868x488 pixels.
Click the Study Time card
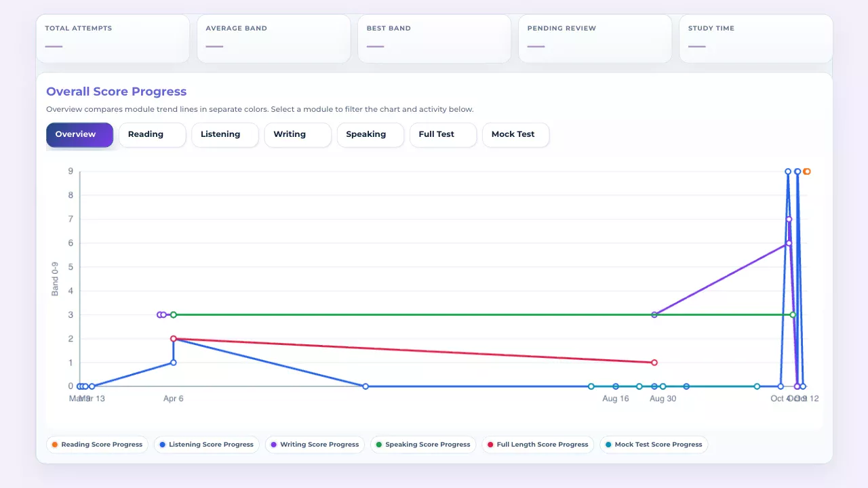(755, 39)
